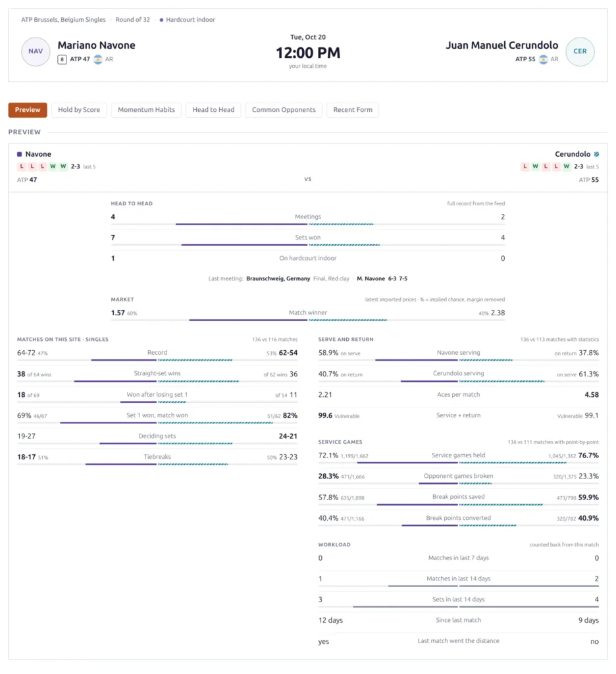Click Cerundolo's Argentina flag icon

tap(544, 59)
